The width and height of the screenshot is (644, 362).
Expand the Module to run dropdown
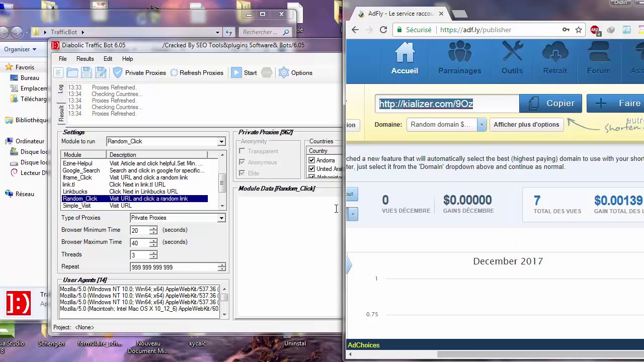coord(221,142)
